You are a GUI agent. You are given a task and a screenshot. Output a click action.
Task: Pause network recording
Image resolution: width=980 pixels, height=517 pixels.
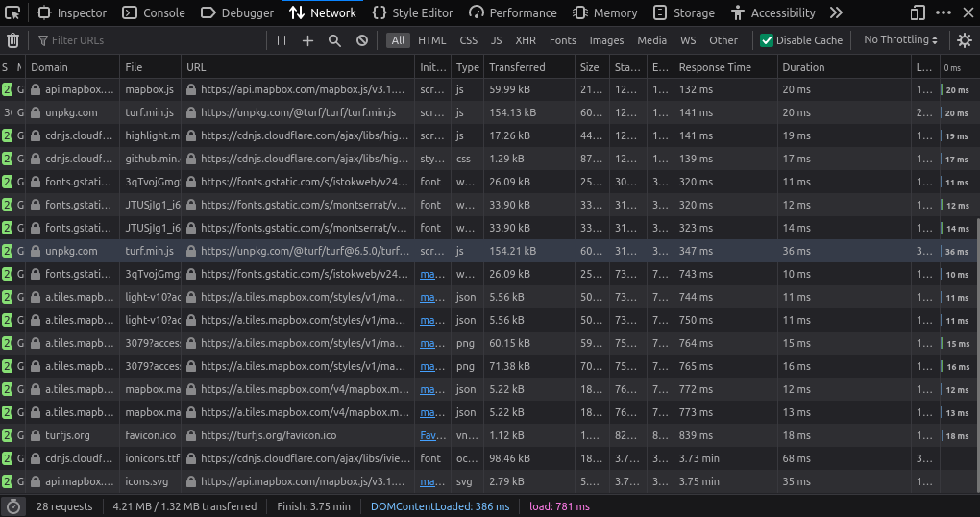282,40
